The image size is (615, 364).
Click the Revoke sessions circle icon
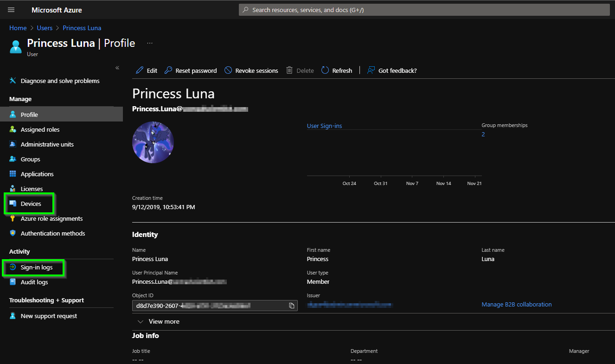(x=228, y=70)
